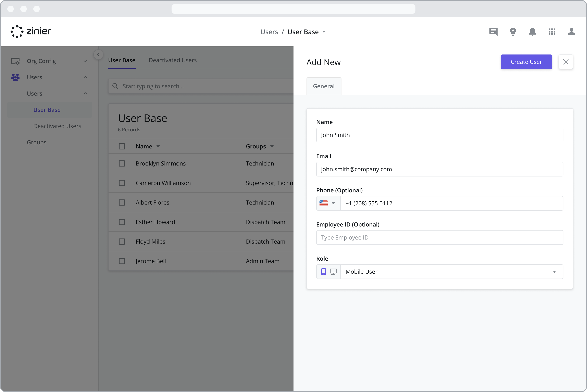Open the notifications bell icon

pos(532,32)
